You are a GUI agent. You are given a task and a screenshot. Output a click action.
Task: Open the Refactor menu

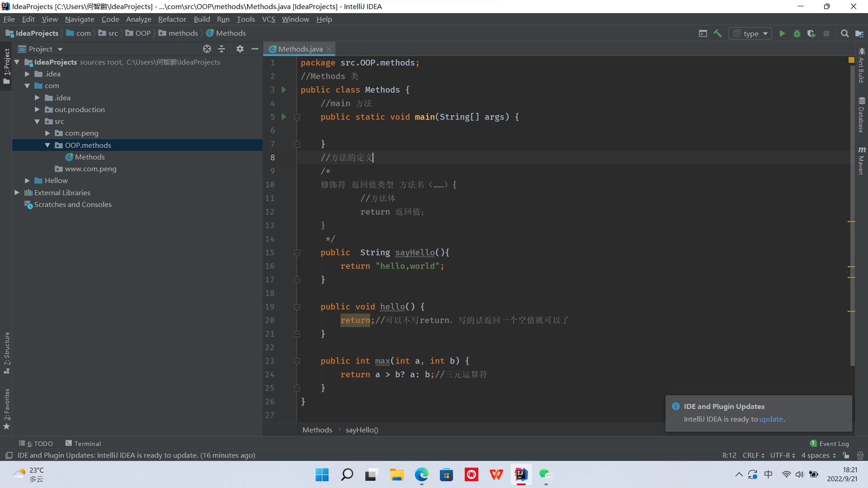point(172,19)
